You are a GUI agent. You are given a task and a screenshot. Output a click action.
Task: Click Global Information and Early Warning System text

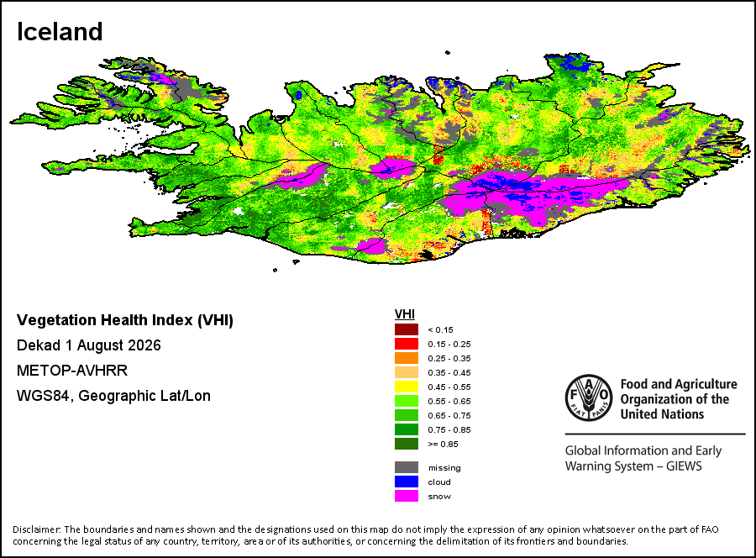[x=643, y=458]
